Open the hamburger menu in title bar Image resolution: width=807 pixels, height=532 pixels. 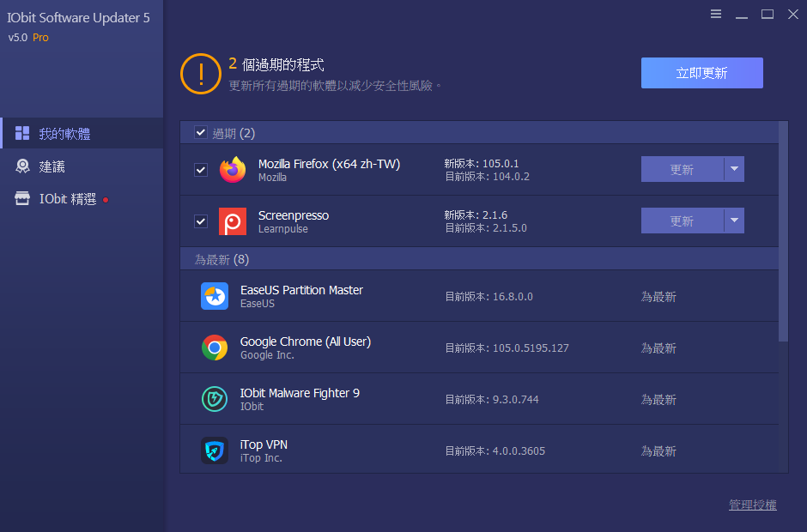pyautogui.click(x=716, y=14)
